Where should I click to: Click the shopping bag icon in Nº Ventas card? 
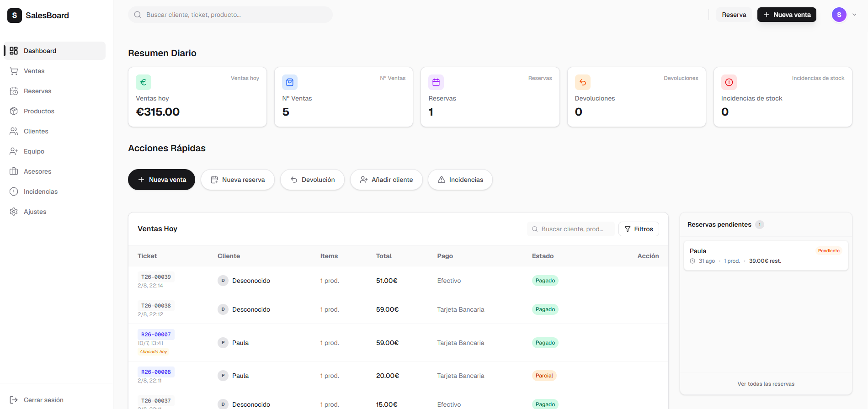290,82
